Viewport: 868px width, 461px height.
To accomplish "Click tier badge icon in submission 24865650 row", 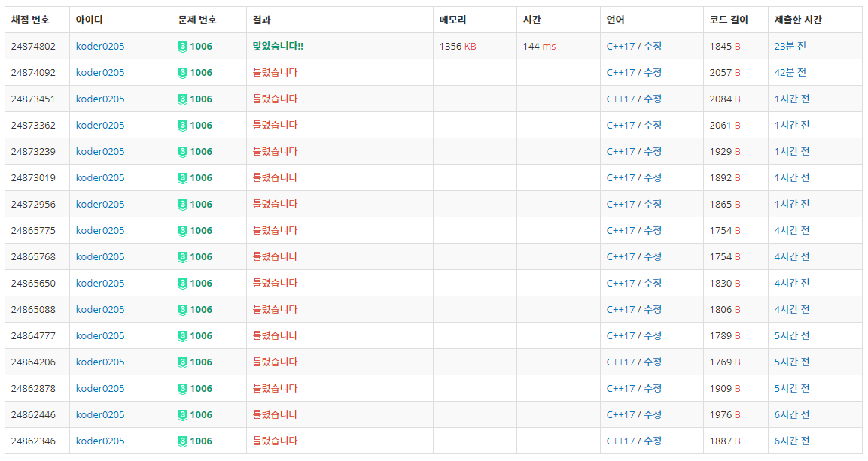I will click(x=183, y=284).
